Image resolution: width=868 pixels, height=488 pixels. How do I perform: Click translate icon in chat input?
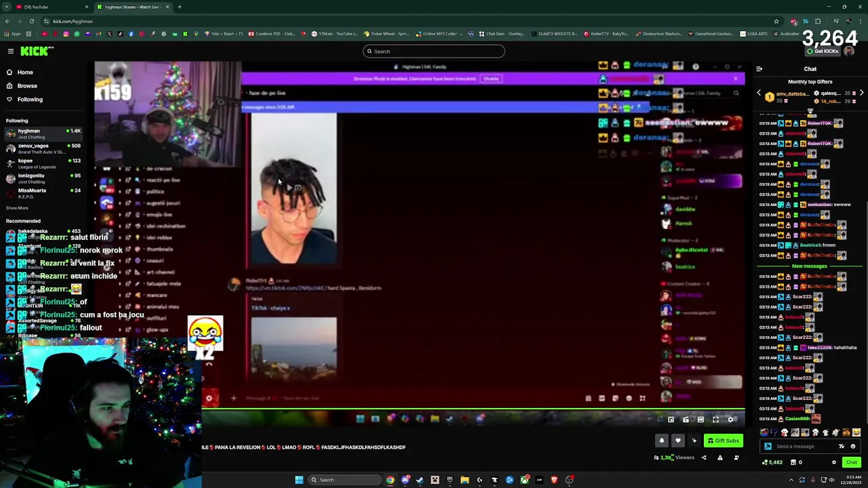coord(842,446)
